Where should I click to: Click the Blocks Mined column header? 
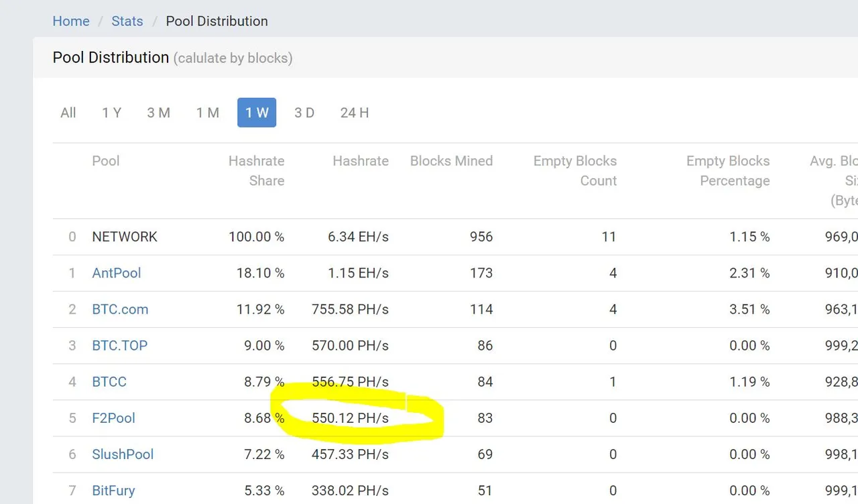click(x=451, y=161)
